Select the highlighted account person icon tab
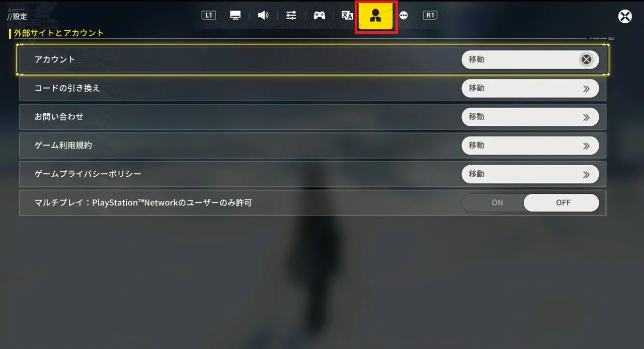644x349 pixels. coord(375,16)
